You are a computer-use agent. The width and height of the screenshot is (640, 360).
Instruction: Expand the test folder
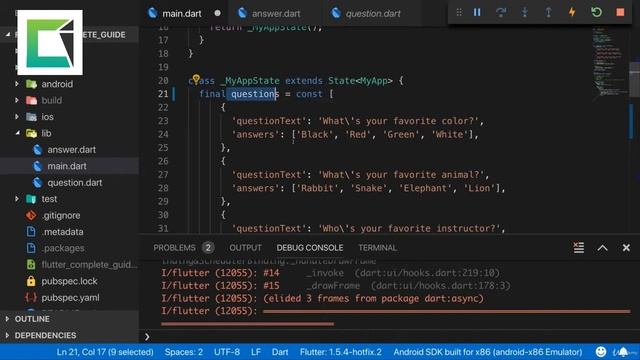(x=17, y=199)
